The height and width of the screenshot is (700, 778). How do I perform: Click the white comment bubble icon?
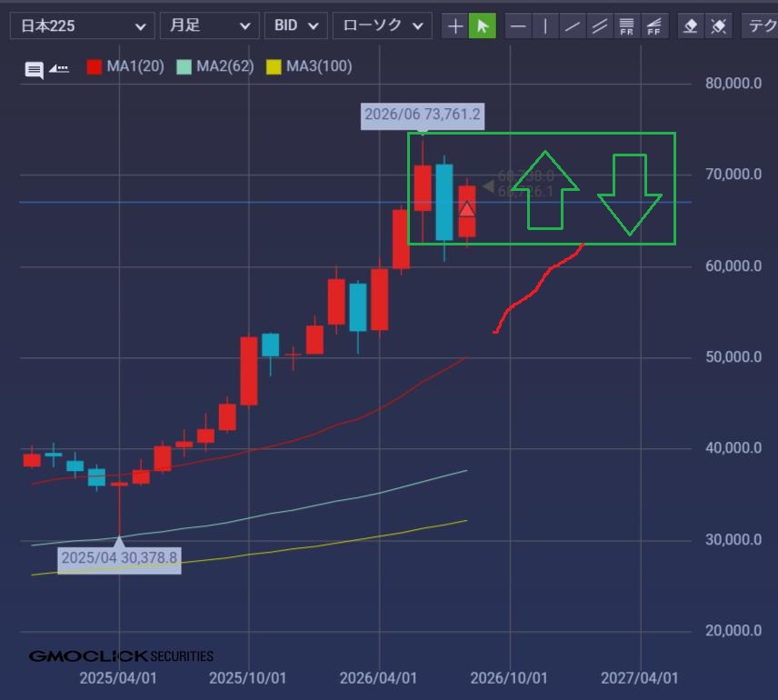click(x=35, y=70)
